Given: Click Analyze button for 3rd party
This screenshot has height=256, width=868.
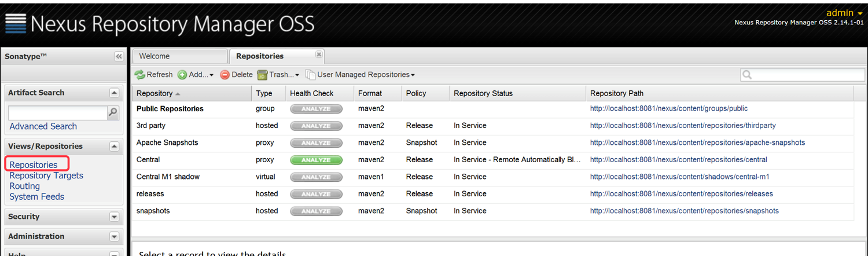Looking at the screenshot, I should point(316,126).
